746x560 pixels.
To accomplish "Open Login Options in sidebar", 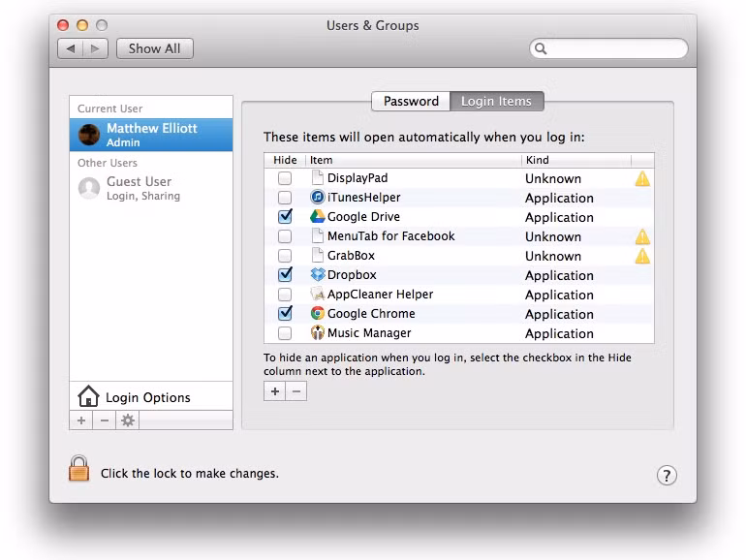I will pos(147,397).
